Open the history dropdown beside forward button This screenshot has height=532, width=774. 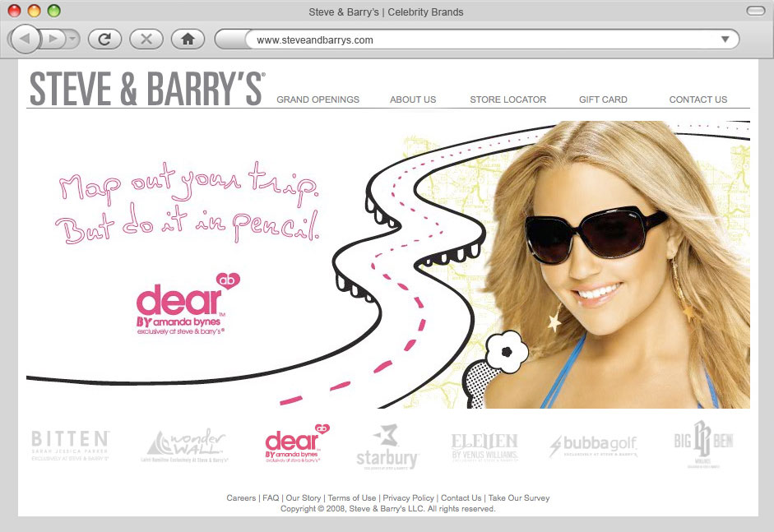click(x=72, y=39)
